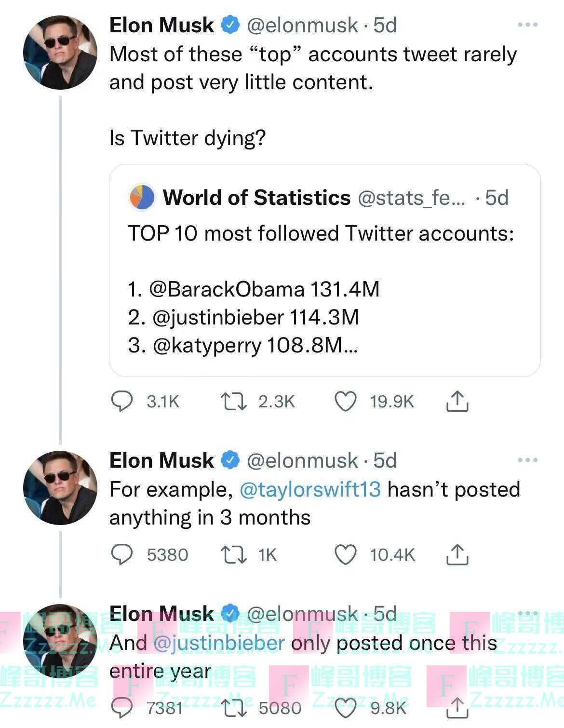Image resolution: width=564 pixels, height=728 pixels.
Task: Like the first tweet with 19.9K likes
Action: 346,402
